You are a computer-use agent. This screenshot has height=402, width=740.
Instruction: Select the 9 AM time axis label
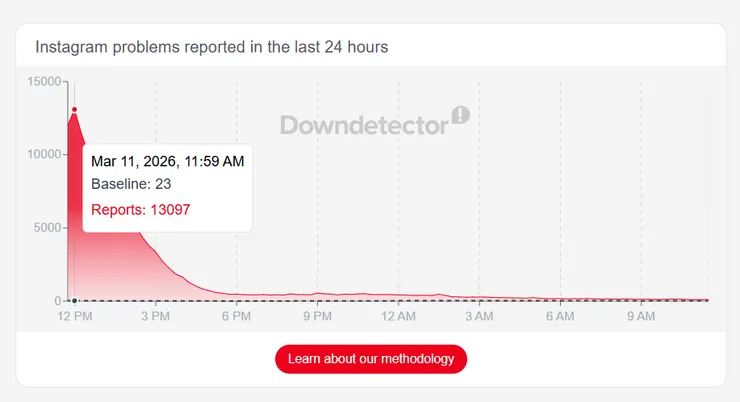click(641, 317)
